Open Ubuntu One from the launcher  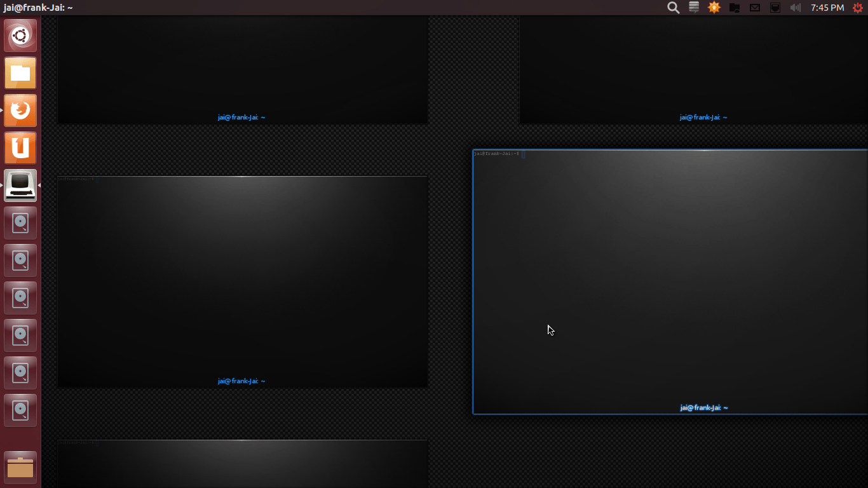click(x=20, y=148)
